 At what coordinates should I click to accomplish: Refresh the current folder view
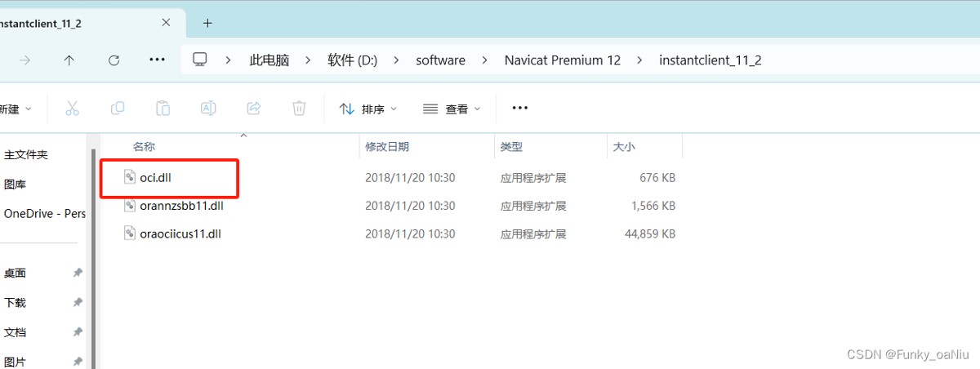114,60
